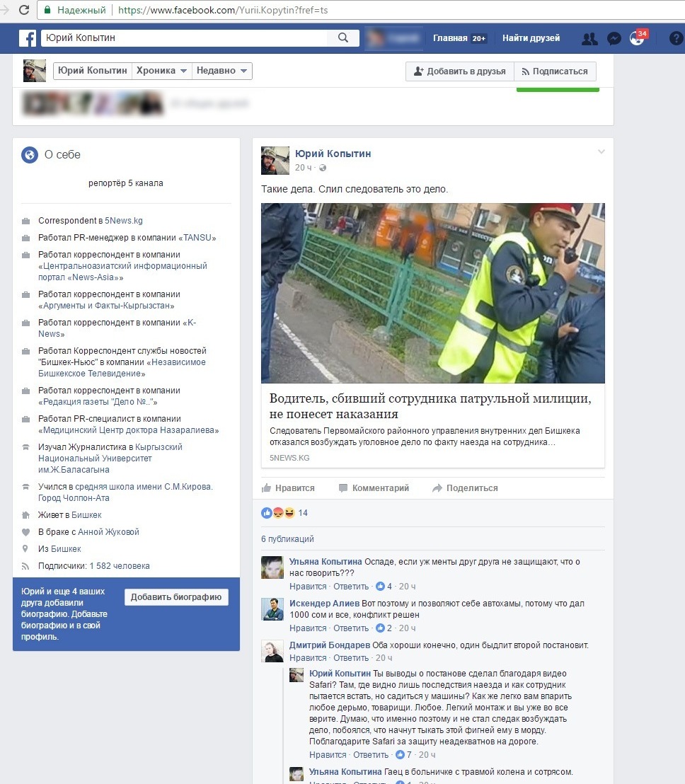Click the Добавить в друзья button
685x784 pixels.
[459, 71]
